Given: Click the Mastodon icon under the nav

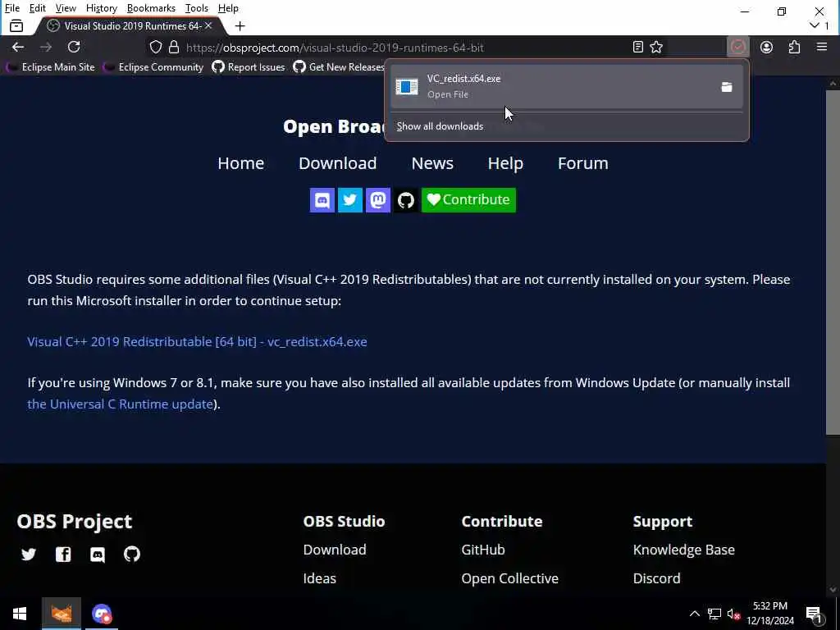Looking at the screenshot, I should click(377, 200).
